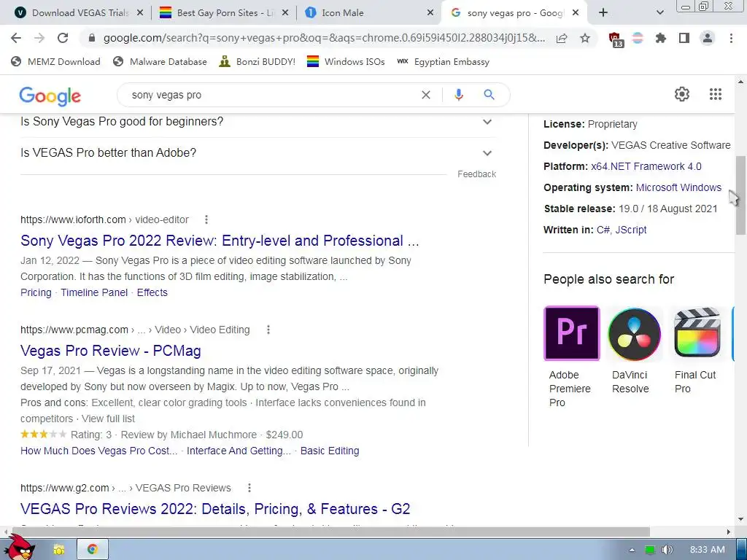Open the Google apps grid

point(716,94)
